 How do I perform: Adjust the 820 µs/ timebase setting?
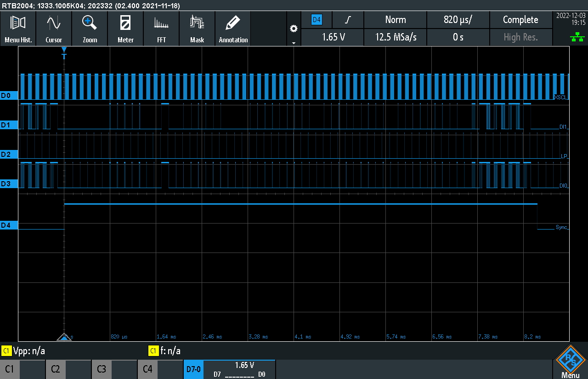coord(458,20)
